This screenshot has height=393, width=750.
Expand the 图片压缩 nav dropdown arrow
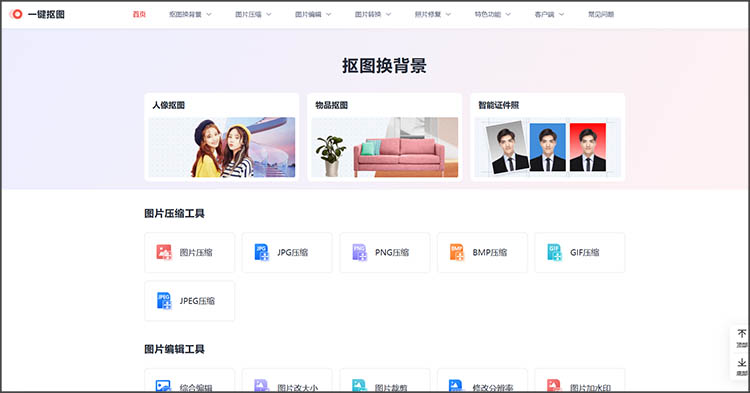click(269, 14)
